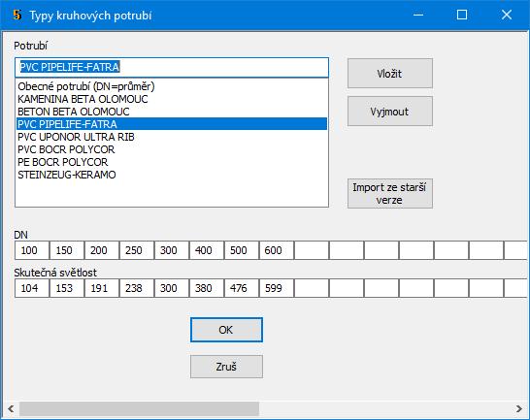Viewport: 530px width, 420px height.
Task: Click DN field with value 150
Action: 67,250
